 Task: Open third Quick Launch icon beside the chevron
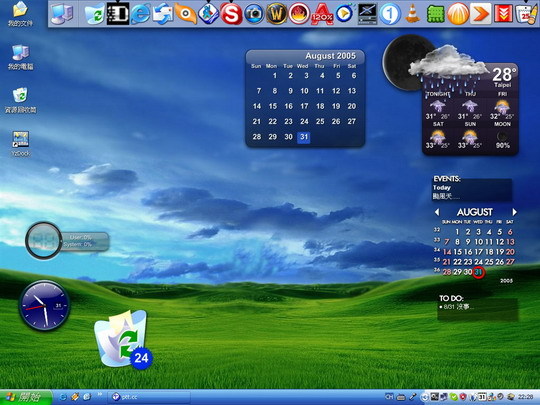86,397
